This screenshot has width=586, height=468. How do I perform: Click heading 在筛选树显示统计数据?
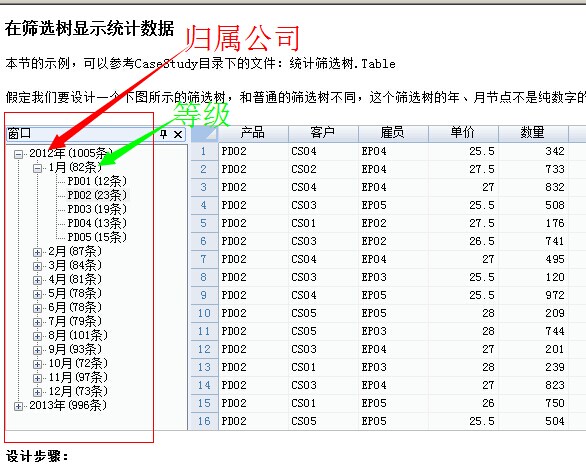(x=90, y=28)
